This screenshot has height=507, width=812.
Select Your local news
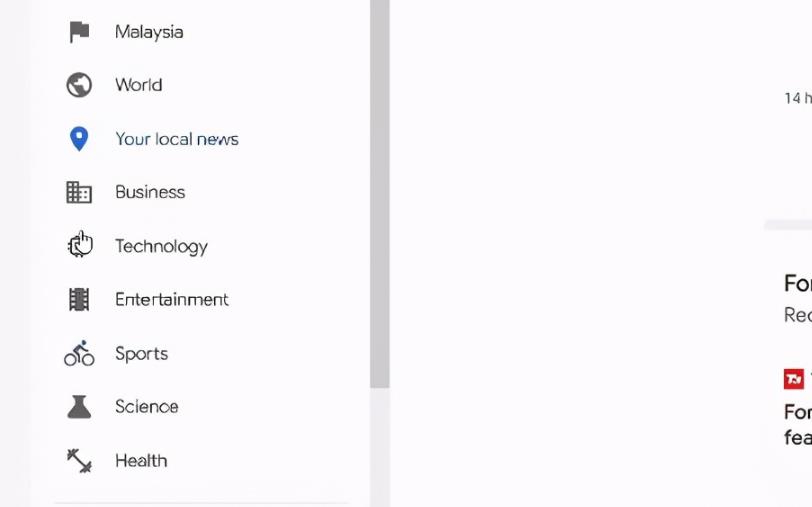(177, 139)
